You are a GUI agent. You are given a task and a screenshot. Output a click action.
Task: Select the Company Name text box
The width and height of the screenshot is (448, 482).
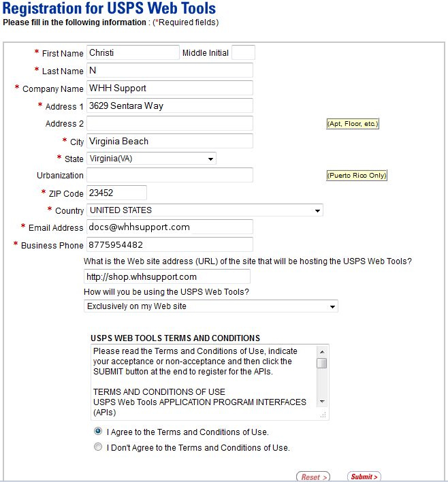[x=170, y=89]
